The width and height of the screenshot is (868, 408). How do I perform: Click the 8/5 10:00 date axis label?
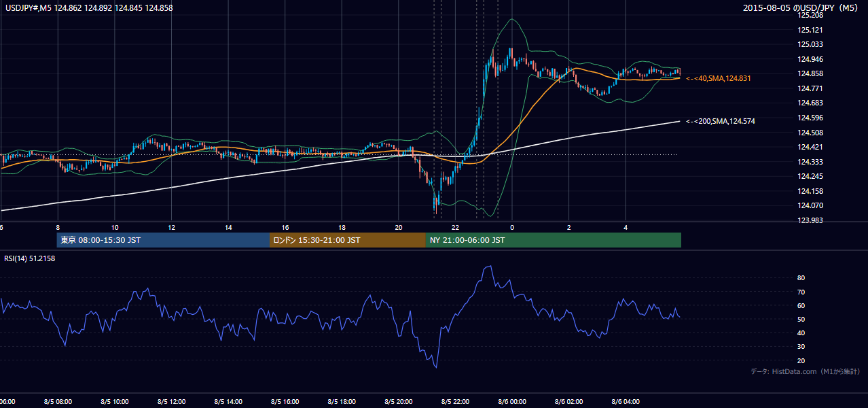pyautogui.click(x=115, y=402)
